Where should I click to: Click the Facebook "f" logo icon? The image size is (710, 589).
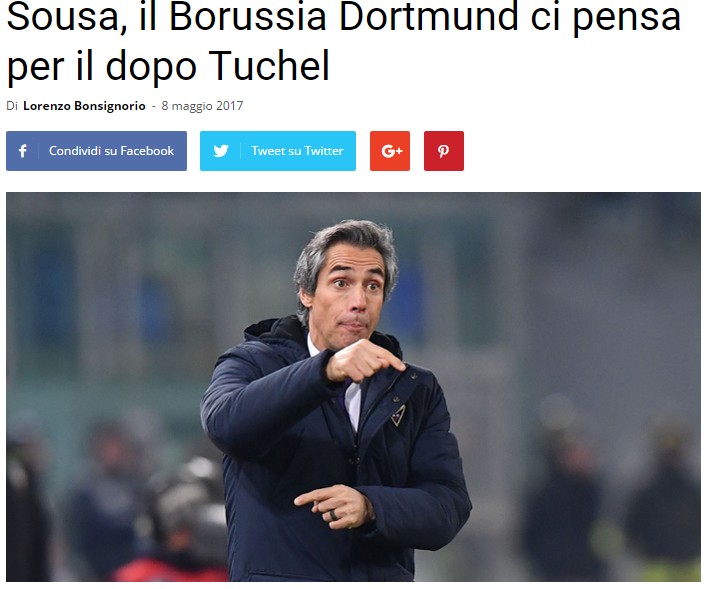(x=23, y=151)
